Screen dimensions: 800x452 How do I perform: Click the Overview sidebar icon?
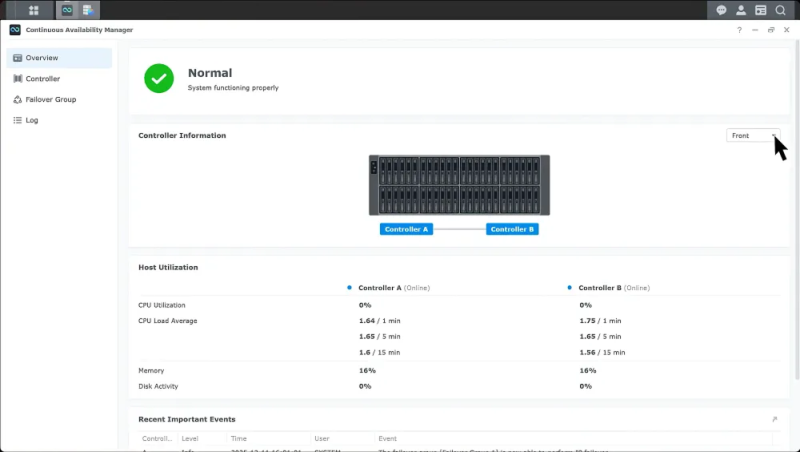pos(18,58)
